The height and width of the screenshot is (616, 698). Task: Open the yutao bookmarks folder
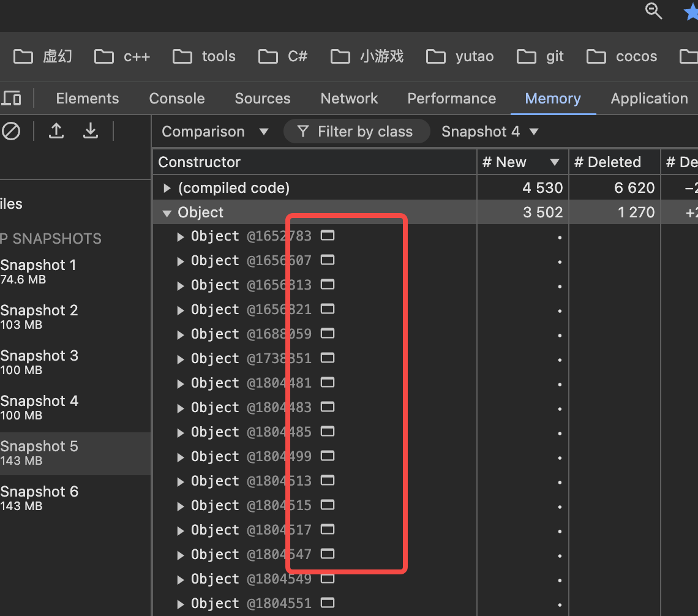(x=460, y=56)
